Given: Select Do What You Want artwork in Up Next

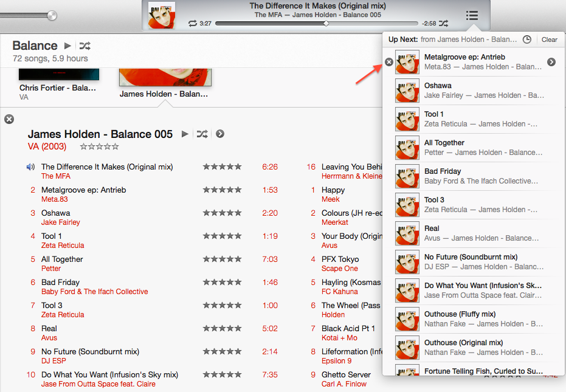Looking at the screenshot, I should 407,291.
